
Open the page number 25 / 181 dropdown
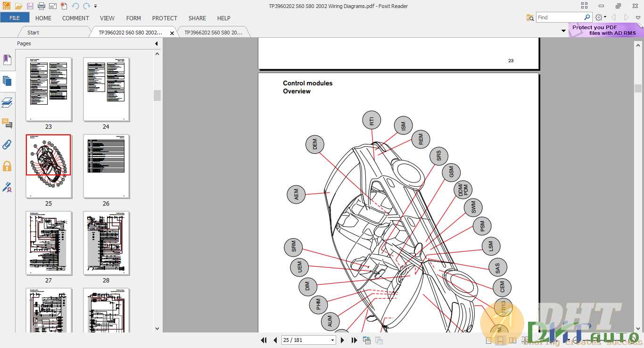point(332,340)
